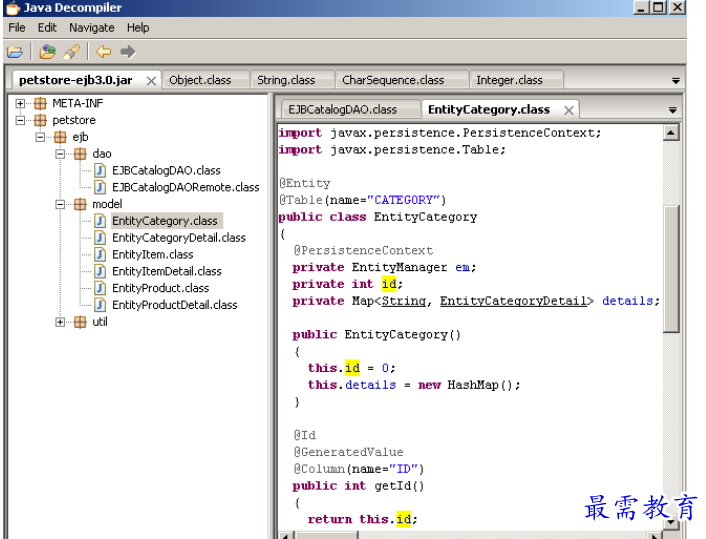This screenshot has width=706, height=539.
Task: Follow the String type link in code
Action: pyautogui.click(x=403, y=301)
